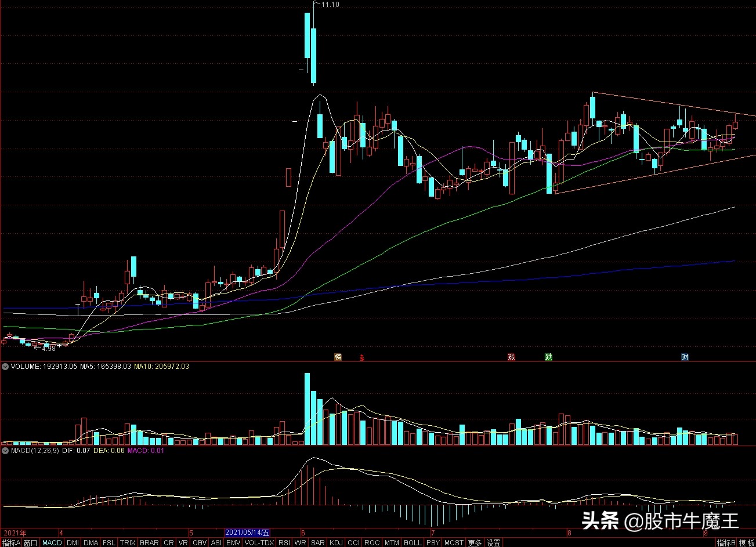Select the 窗口 tab

click(x=31, y=543)
